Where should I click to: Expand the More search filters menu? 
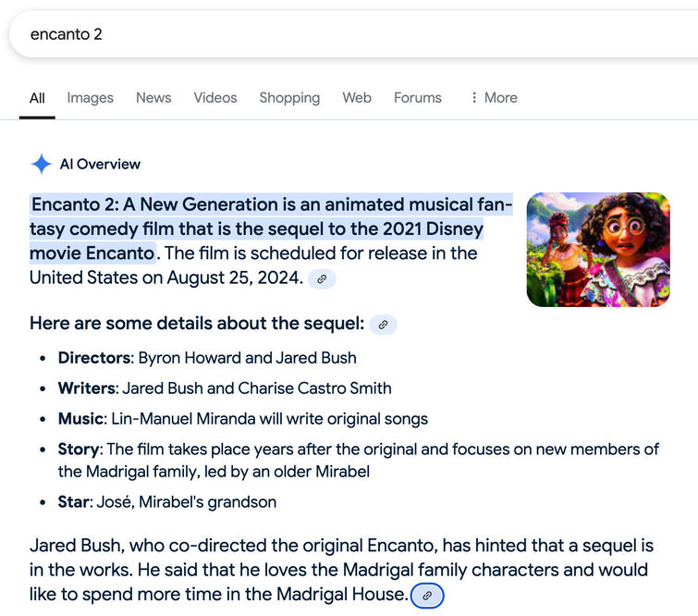[x=494, y=97]
